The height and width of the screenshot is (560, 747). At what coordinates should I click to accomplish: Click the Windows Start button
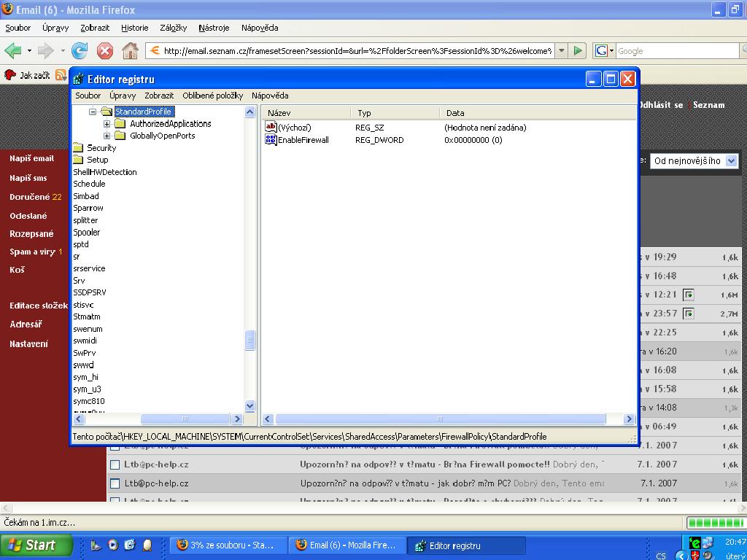pyautogui.click(x=36, y=545)
